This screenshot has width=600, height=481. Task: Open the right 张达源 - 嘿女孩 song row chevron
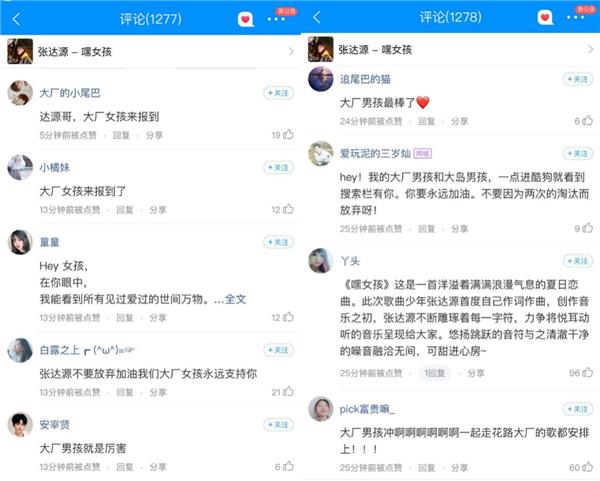click(x=590, y=49)
